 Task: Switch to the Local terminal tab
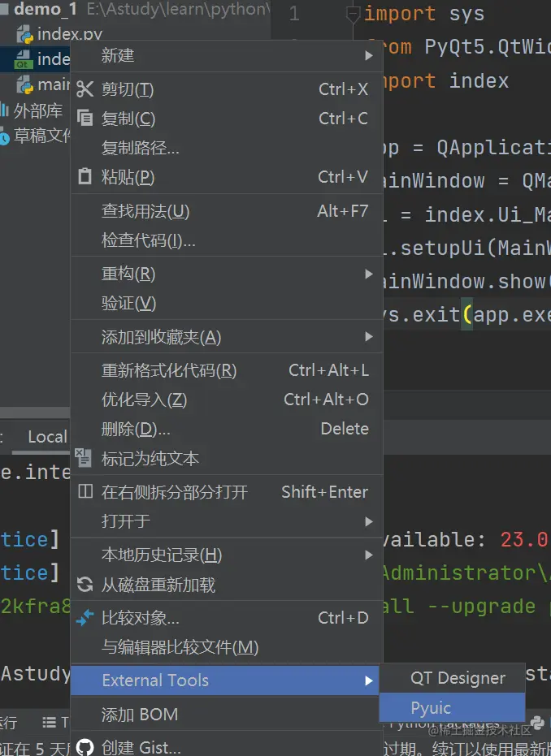coord(47,436)
